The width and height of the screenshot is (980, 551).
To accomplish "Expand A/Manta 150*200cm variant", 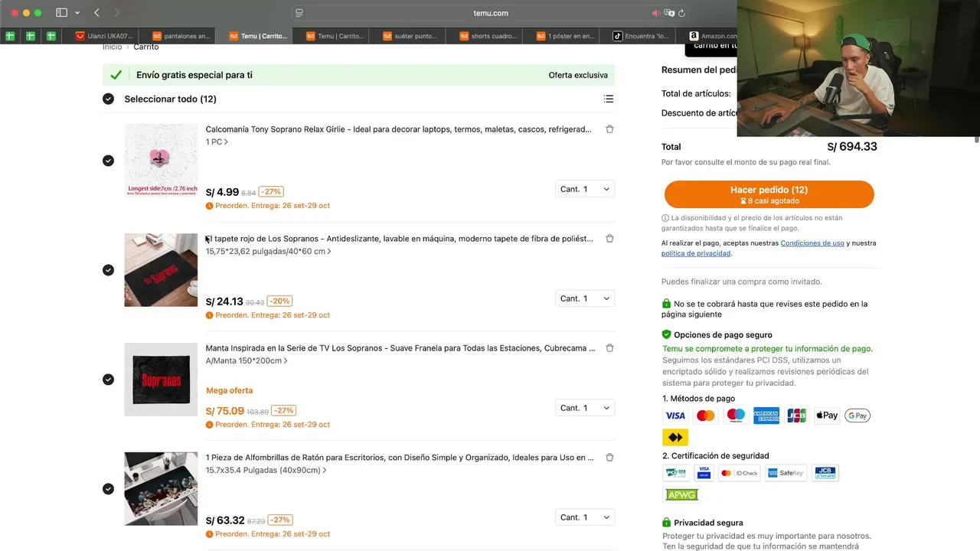I will tap(247, 360).
